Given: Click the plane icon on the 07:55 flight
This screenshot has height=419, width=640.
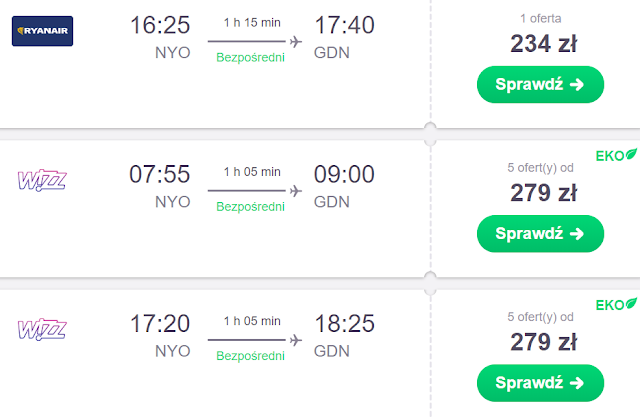Looking at the screenshot, I should pos(295,190).
